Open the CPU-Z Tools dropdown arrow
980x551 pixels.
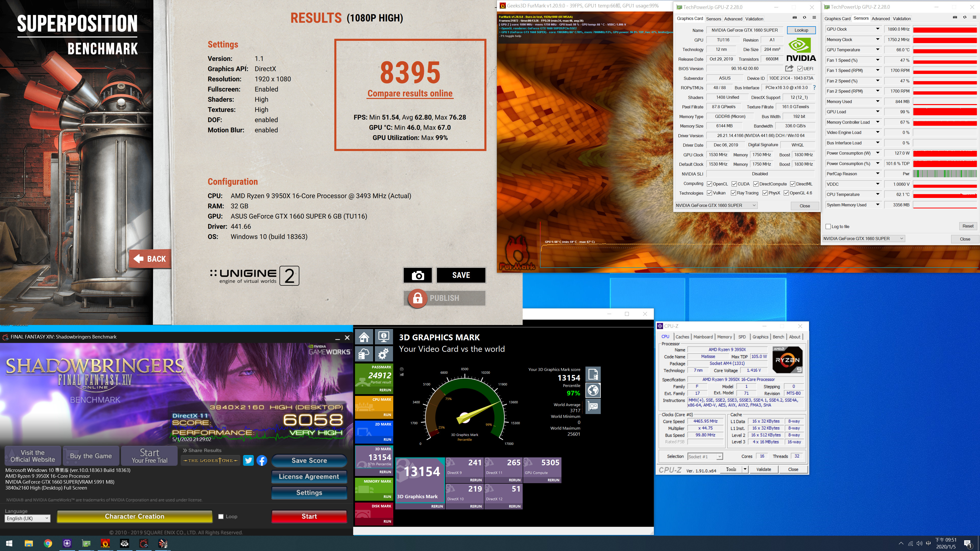745,469
